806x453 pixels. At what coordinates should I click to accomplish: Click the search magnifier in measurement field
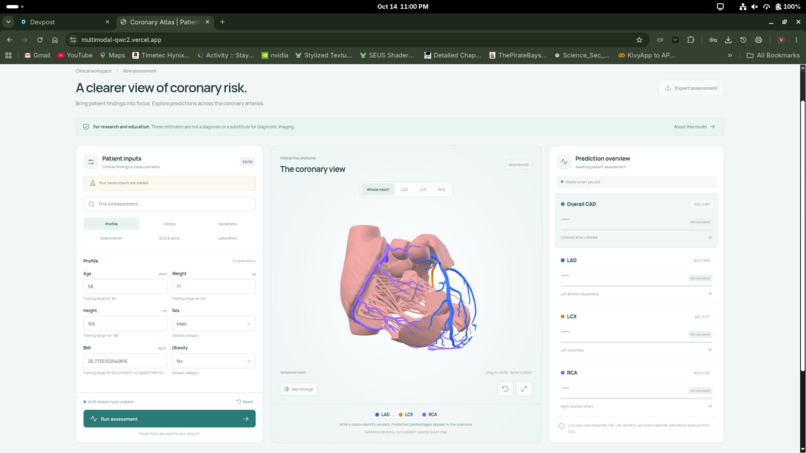[x=91, y=204]
